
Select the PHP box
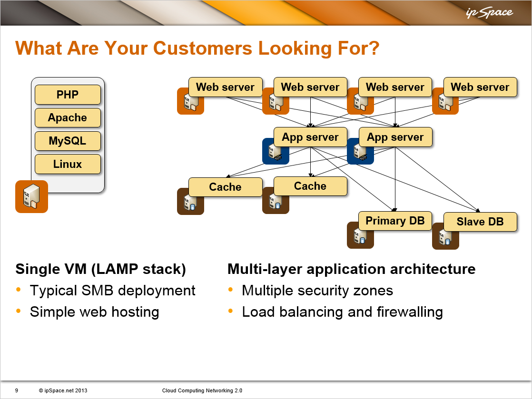68,95
